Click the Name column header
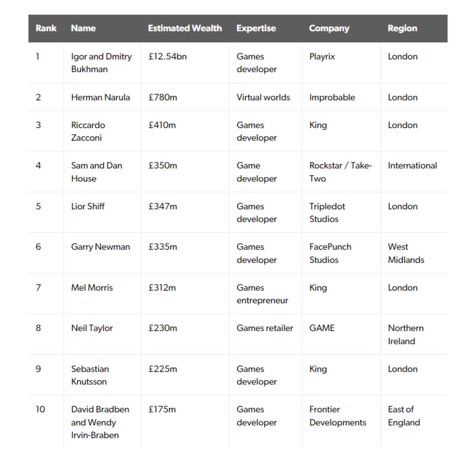The width and height of the screenshot is (476, 455). 83,28
